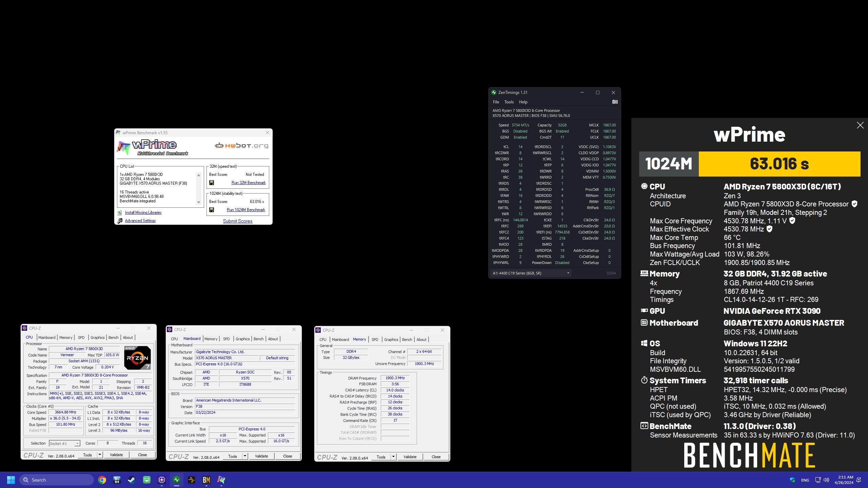Click the taskbar Search box

[x=57, y=480]
